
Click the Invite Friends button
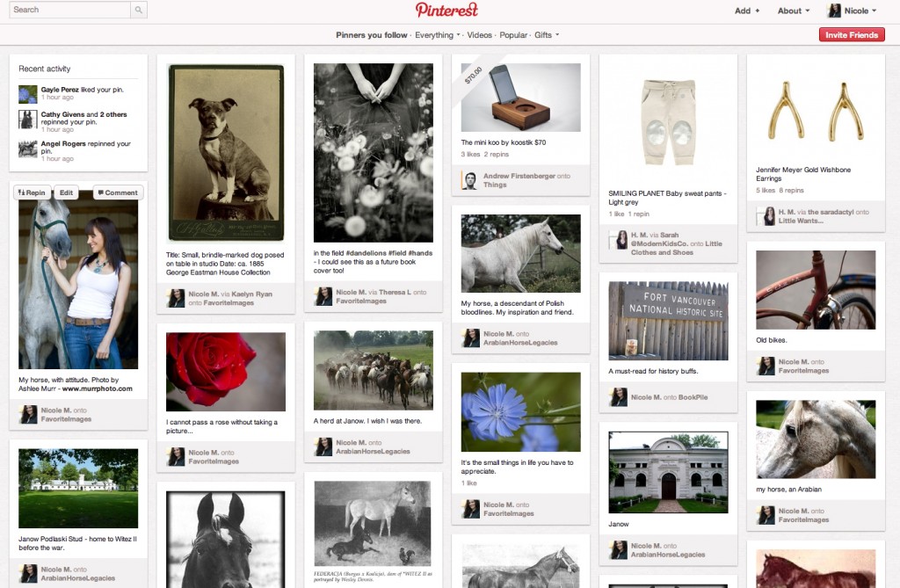pos(851,34)
